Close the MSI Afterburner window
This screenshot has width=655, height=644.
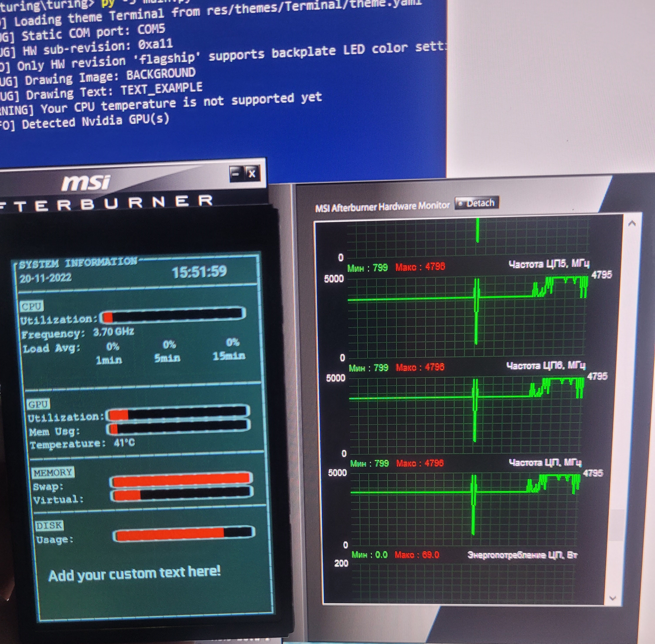(x=252, y=174)
